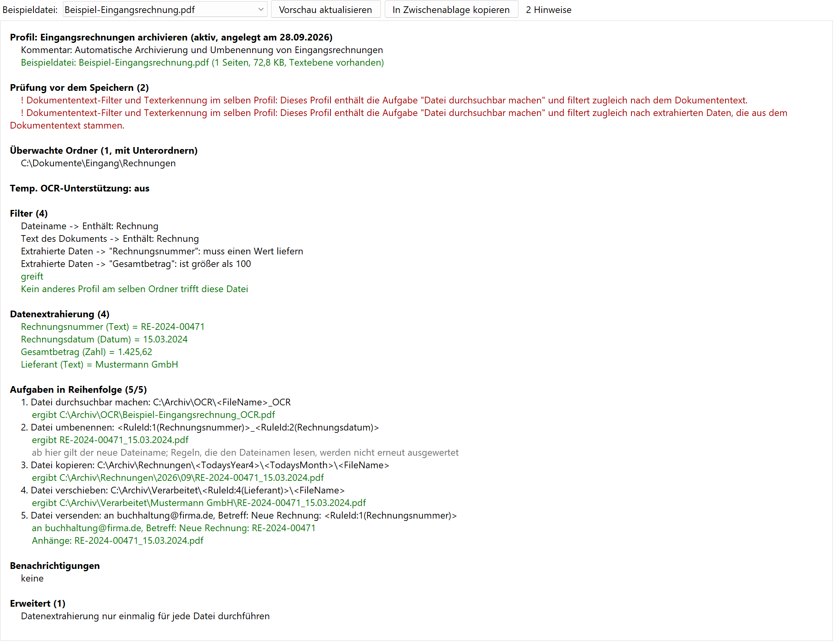The image size is (836, 644).
Task: Click task 2 'Datei umbenennen' line
Action: (x=200, y=427)
